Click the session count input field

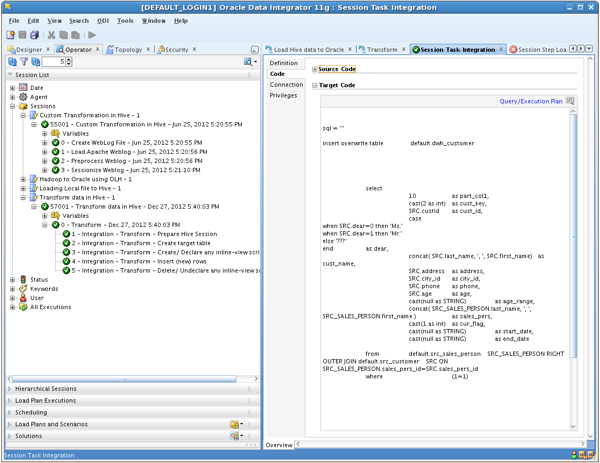pos(54,62)
